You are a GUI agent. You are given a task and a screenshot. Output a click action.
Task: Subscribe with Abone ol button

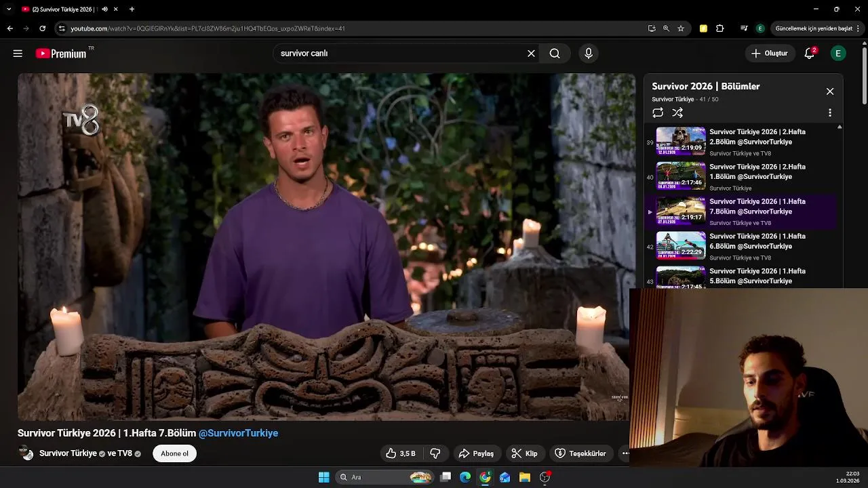pos(174,453)
